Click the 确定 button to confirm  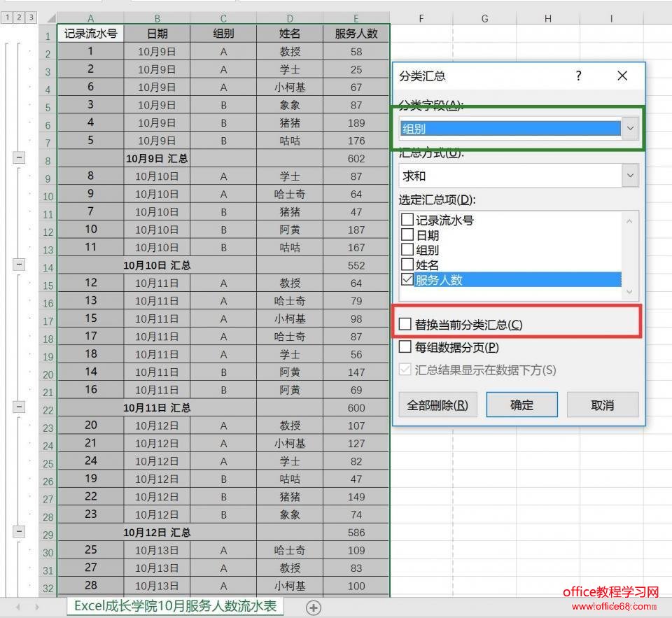coord(521,404)
